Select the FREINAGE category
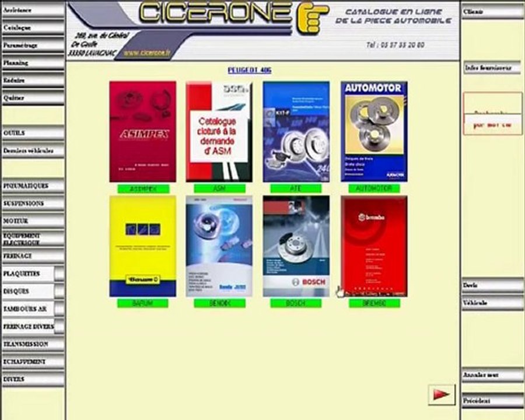The width and height of the screenshot is (525, 420). tap(33, 256)
